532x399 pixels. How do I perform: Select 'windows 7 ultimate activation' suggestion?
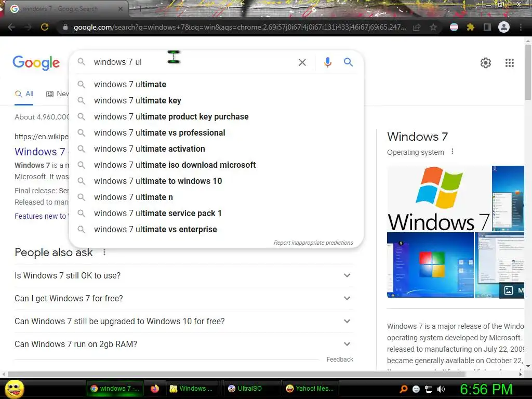click(x=216, y=149)
